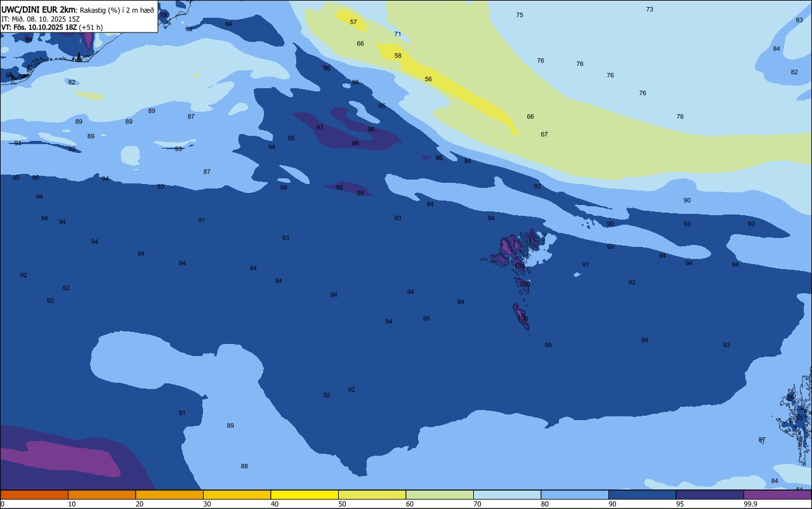Click the title 'UWC/DINI EUR 2km'

click(38, 10)
